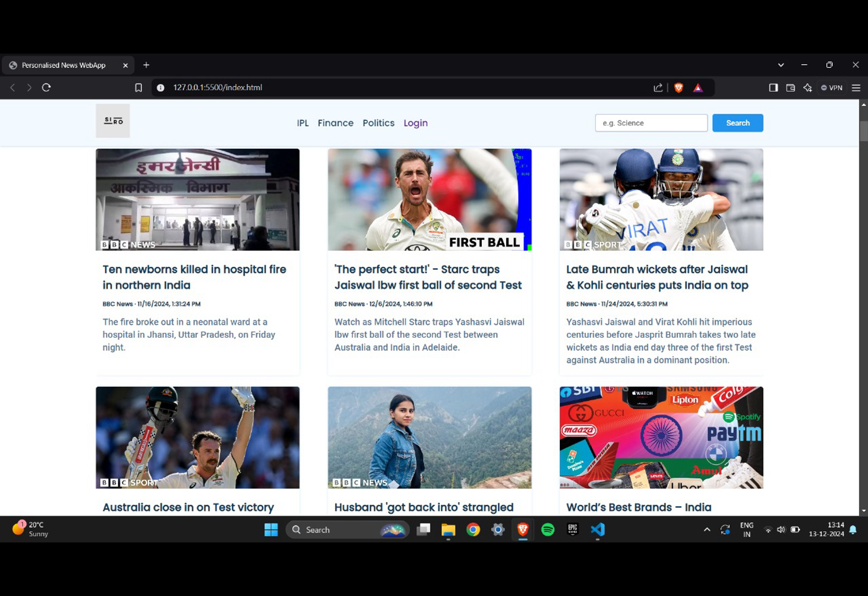Open the Brave Wallet icon
Screen dimensions: 868x596
[790, 88]
